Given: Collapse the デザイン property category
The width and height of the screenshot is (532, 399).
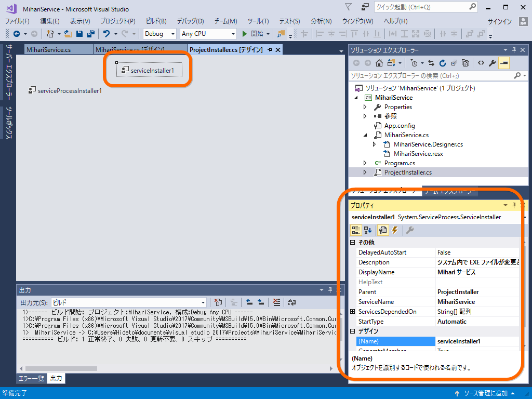Looking at the screenshot, I should [353, 331].
